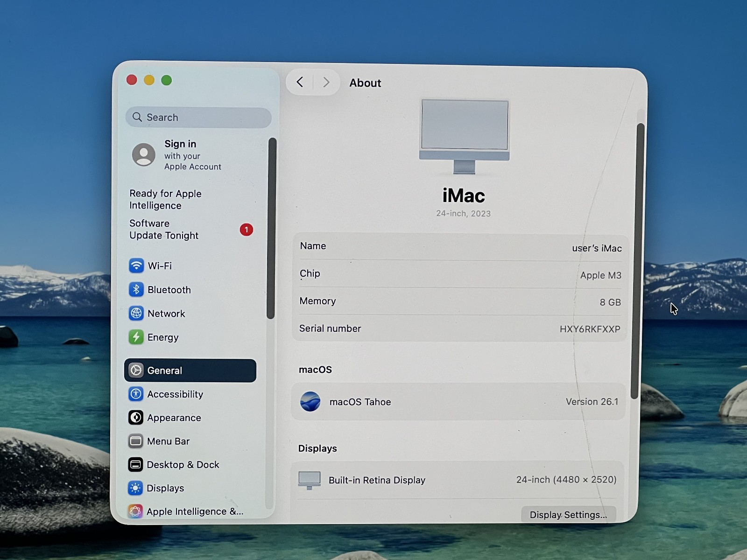Click the Memory label
The height and width of the screenshot is (560, 747).
coord(317,301)
